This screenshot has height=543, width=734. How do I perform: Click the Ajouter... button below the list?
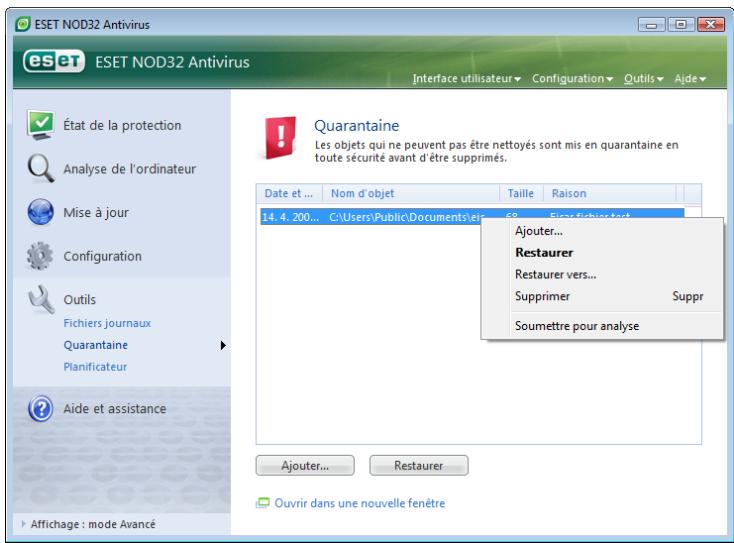[x=305, y=466]
